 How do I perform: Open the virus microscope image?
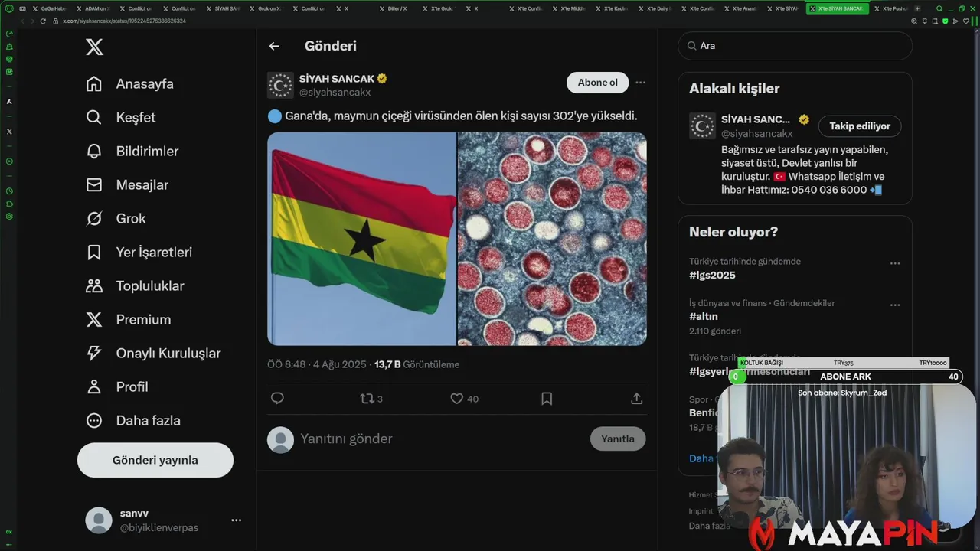click(x=552, y=239)
